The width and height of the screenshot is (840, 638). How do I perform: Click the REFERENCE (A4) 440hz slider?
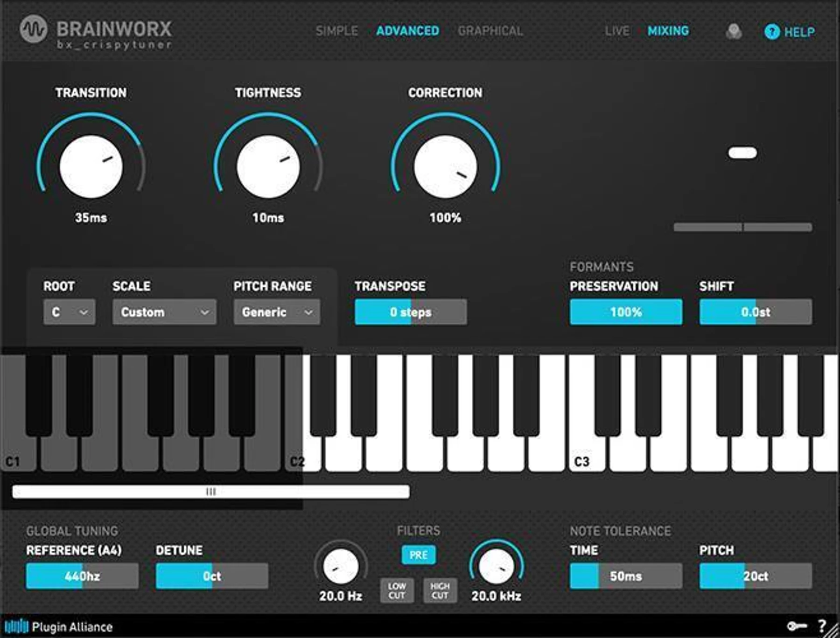(x=82, y=576)
